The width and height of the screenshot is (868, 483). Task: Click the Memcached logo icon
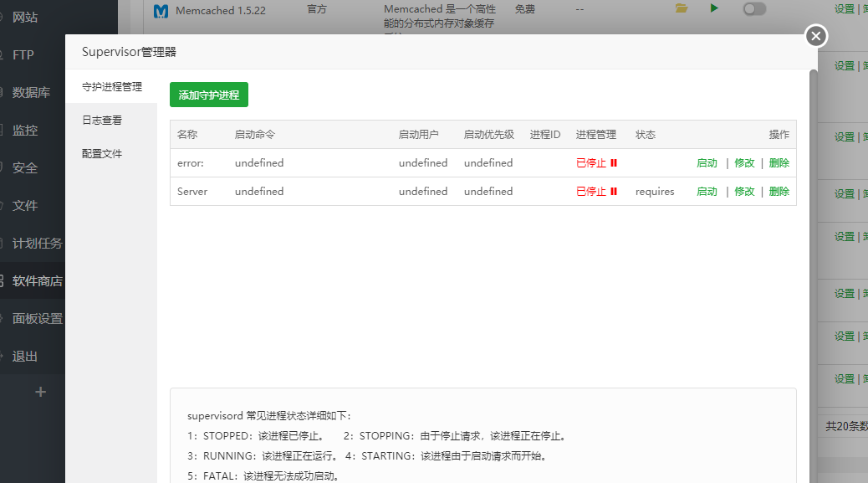161,11
